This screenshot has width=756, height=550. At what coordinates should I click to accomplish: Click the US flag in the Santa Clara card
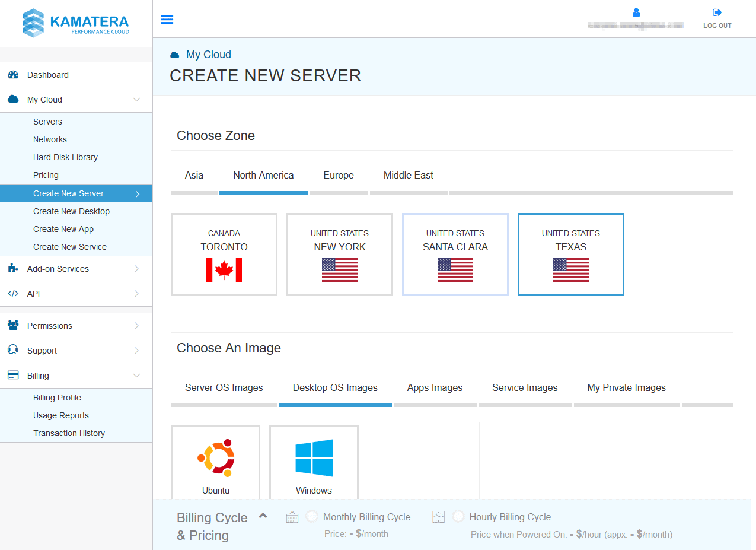pyautogui.click(x=455, y=270)
